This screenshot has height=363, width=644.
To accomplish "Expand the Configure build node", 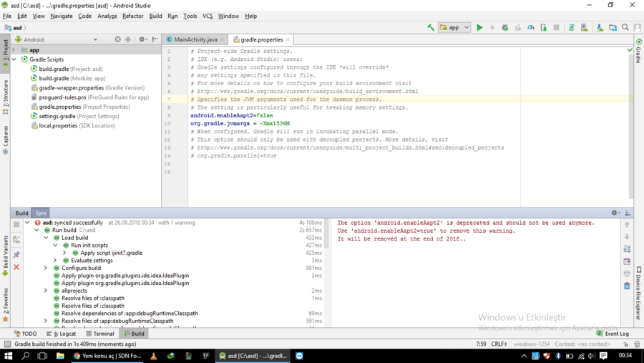I will point(46,268).
